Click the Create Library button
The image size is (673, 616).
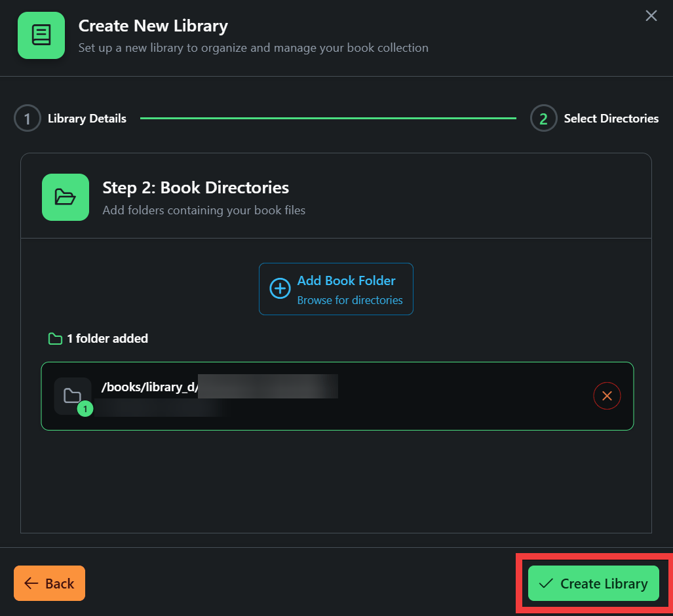(593, 583)
